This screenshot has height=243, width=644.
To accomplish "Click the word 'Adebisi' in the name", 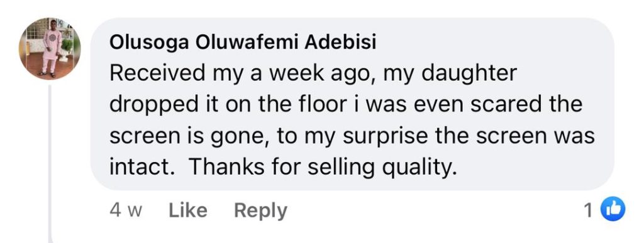I will tap(340, 43).
